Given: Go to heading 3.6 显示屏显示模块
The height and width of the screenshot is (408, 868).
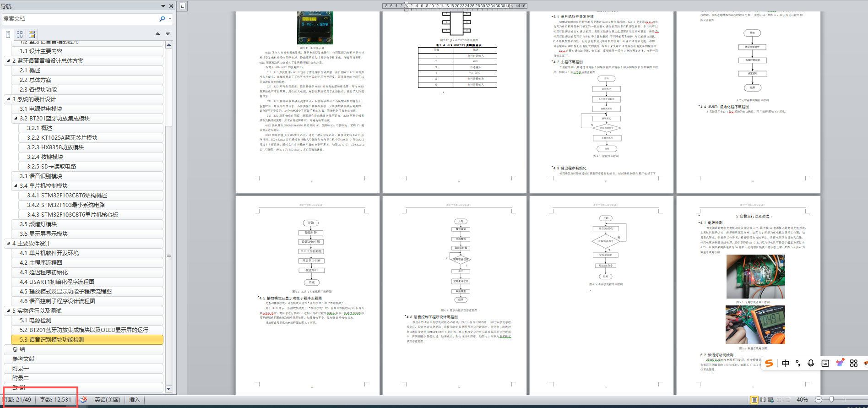Looking at the screenshot, I should pos(87,234).
